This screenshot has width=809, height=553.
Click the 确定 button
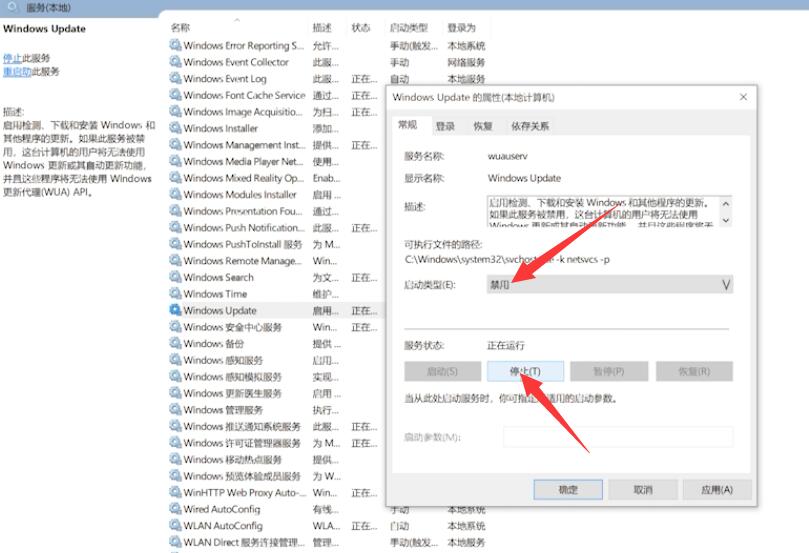[568, 490]
